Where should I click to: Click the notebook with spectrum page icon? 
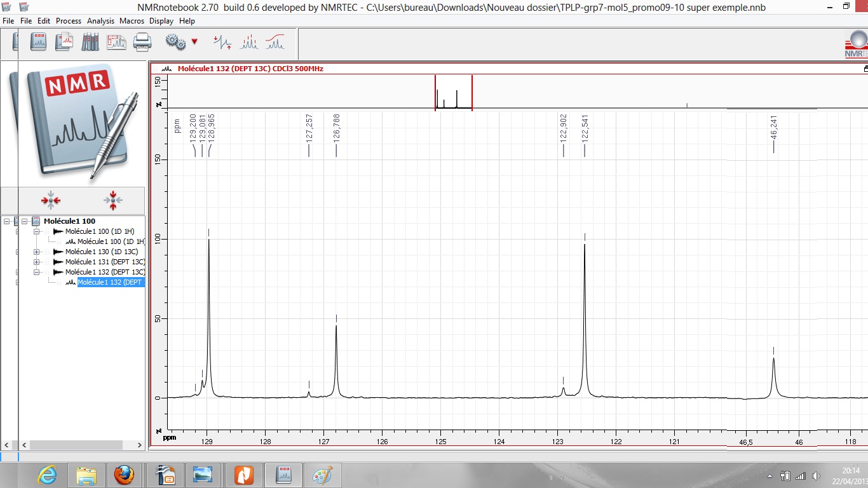click(x=64, y=43)
